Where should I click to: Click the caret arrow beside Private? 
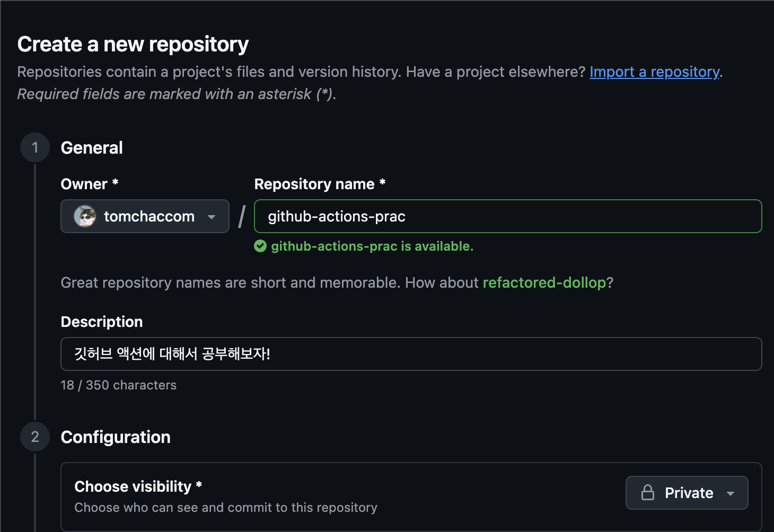pyautogui.click(x=731, y=493)
